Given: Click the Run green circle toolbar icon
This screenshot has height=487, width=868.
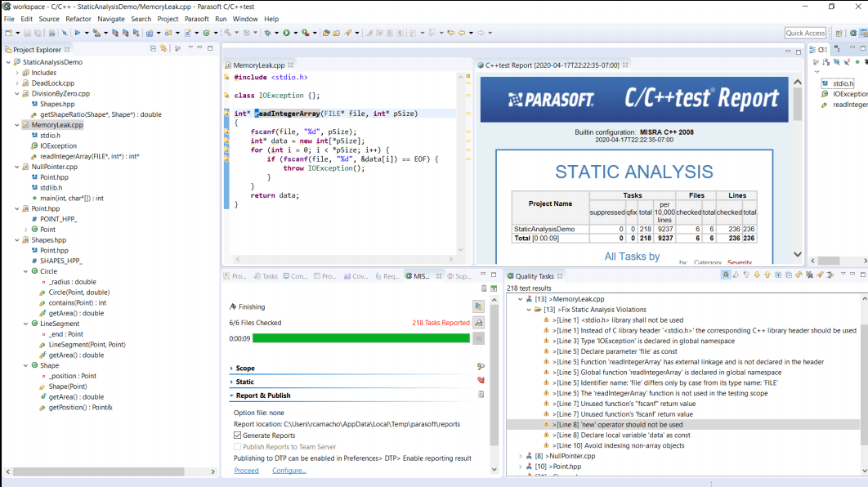Looking at the screenshot, I should coord(286,34).
